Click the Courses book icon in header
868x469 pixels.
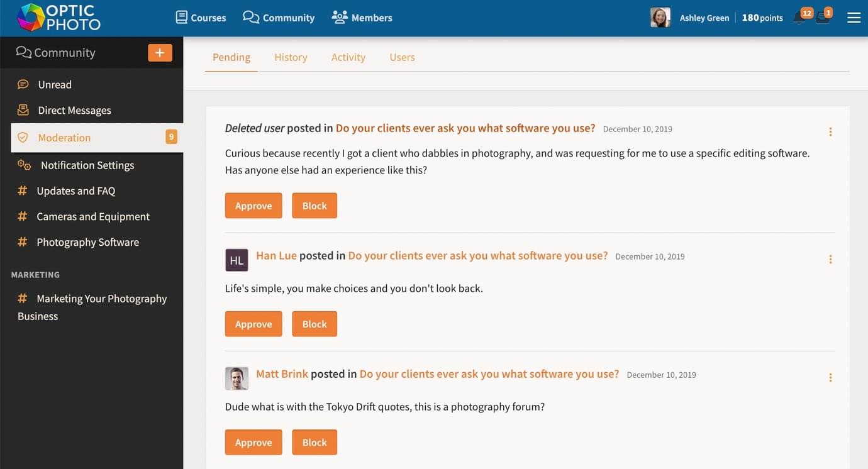pyautogui.click(x=181, y=17)
